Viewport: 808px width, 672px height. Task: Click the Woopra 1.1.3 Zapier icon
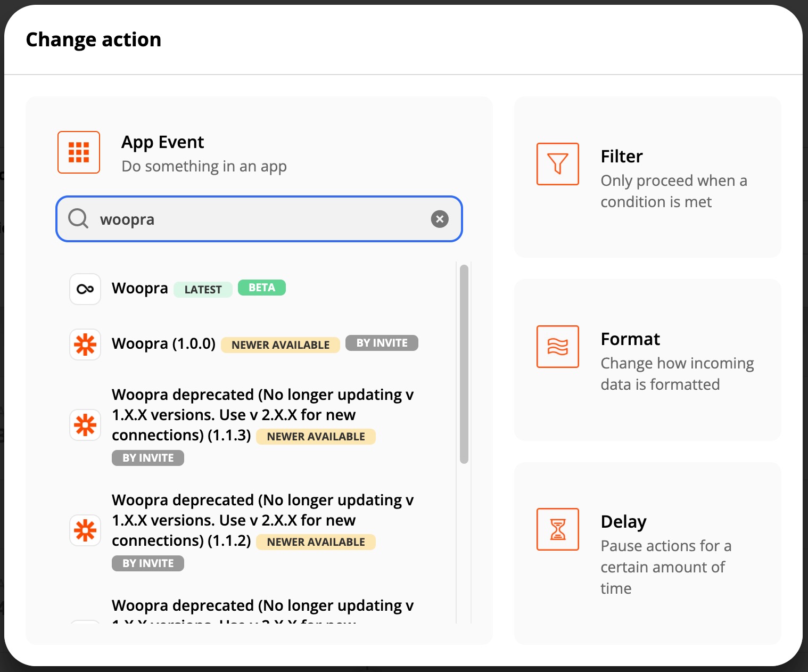(85, 425)
